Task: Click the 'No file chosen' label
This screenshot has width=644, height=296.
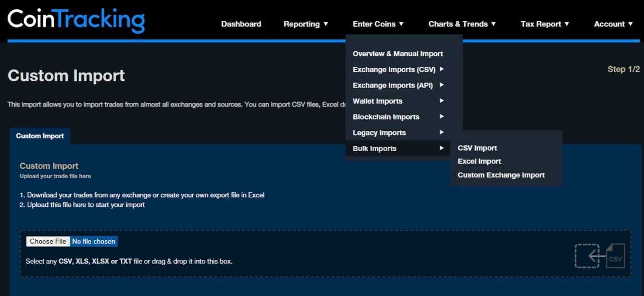Action: click(x=94, y=241)
